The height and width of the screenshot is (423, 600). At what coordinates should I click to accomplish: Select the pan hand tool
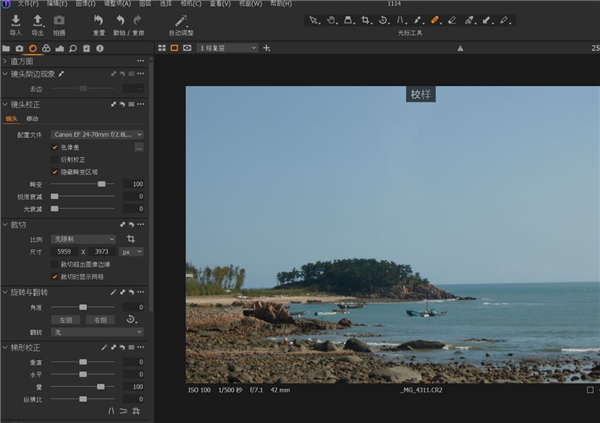coord(331,20)
